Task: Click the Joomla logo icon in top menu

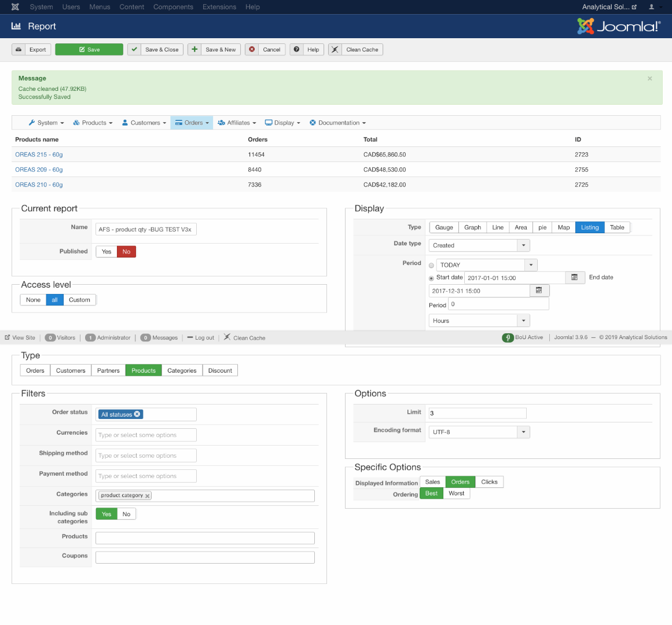Action: (15, 7)
